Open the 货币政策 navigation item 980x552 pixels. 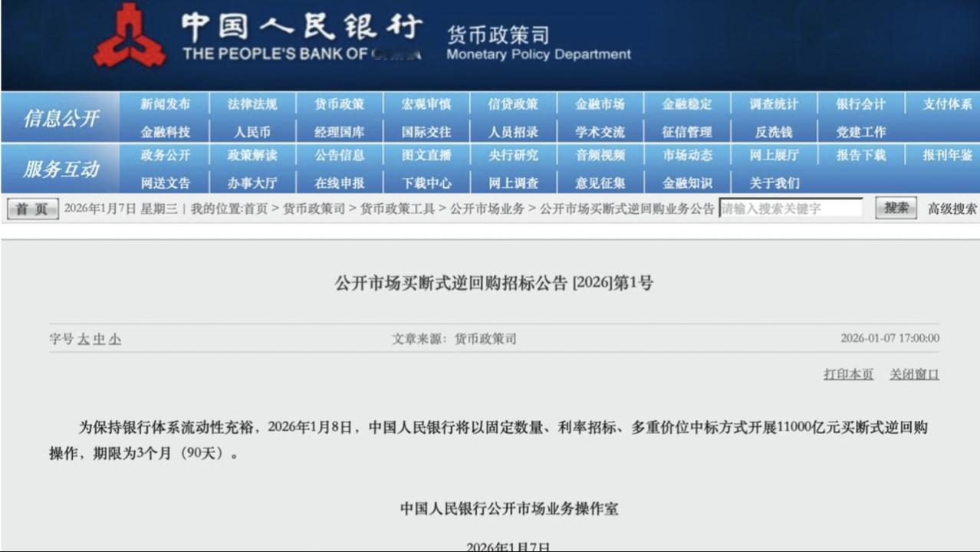click(339, 103)
